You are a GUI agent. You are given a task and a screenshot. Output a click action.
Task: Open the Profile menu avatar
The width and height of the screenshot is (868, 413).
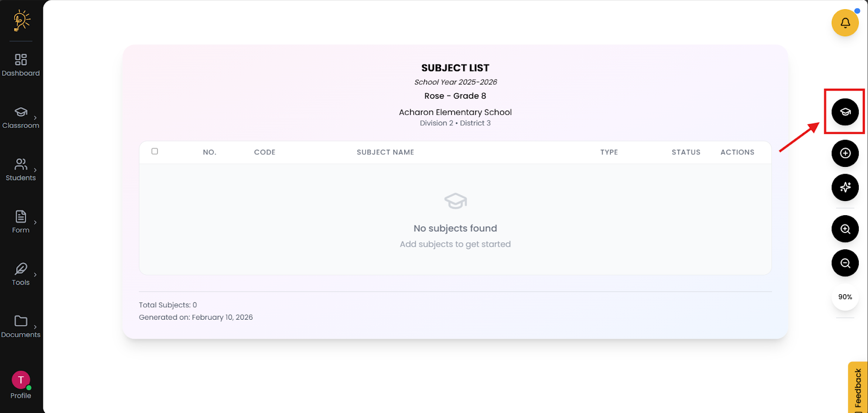click(21, 380)
